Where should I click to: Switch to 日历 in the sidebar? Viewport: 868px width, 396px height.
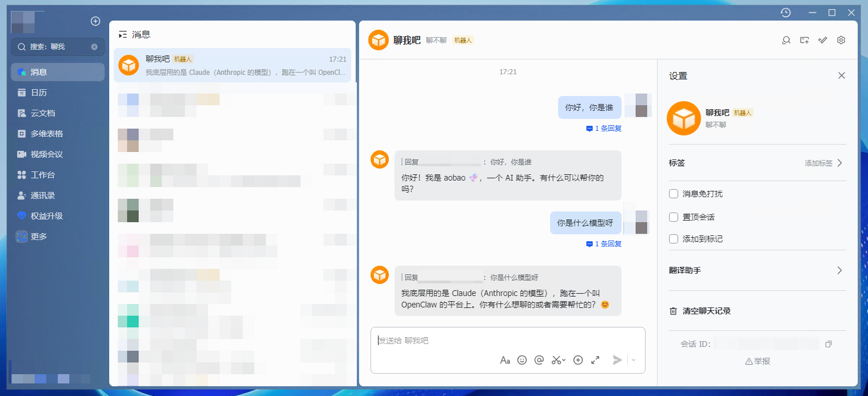[39, 93]
